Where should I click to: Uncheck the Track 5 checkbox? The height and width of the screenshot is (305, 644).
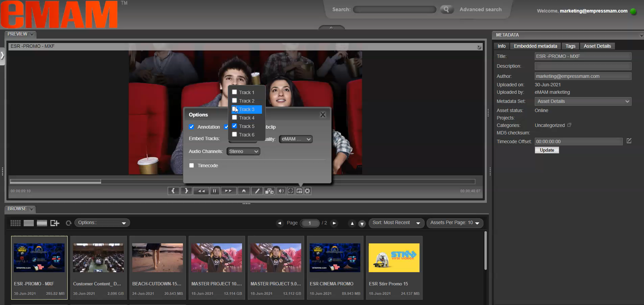tap(235, 126)
